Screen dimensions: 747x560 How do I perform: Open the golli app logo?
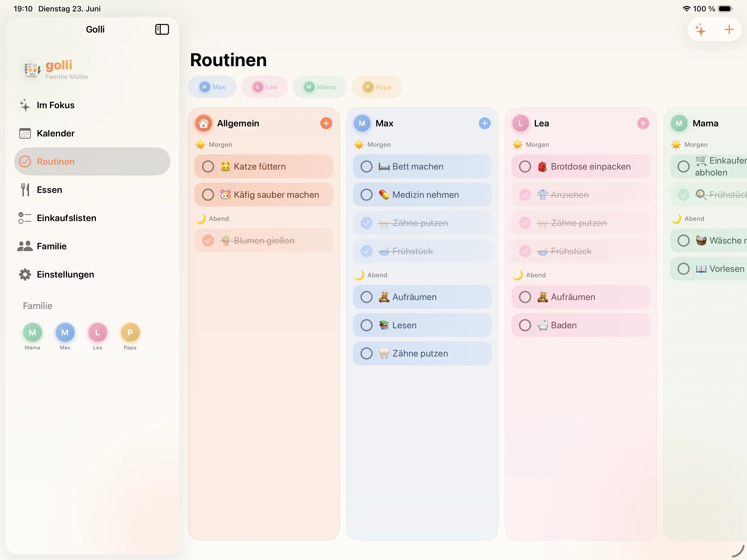click(x=32, y=69)
